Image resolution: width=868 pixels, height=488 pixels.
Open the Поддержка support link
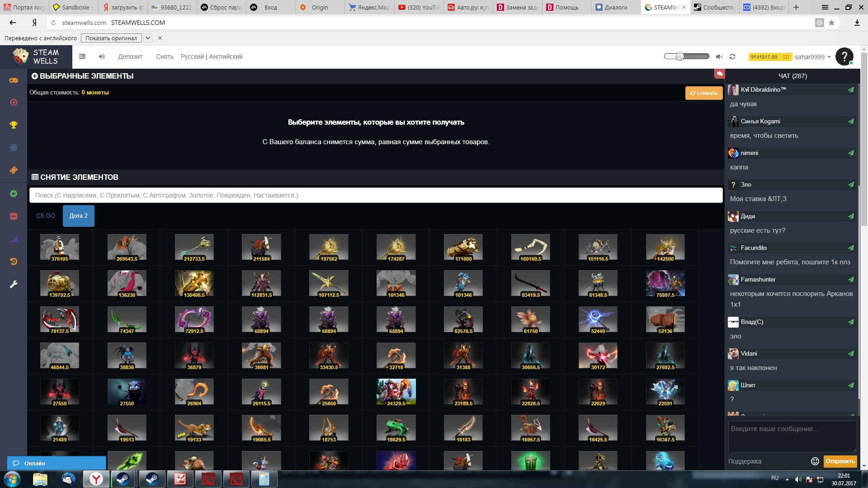point(745,461)
